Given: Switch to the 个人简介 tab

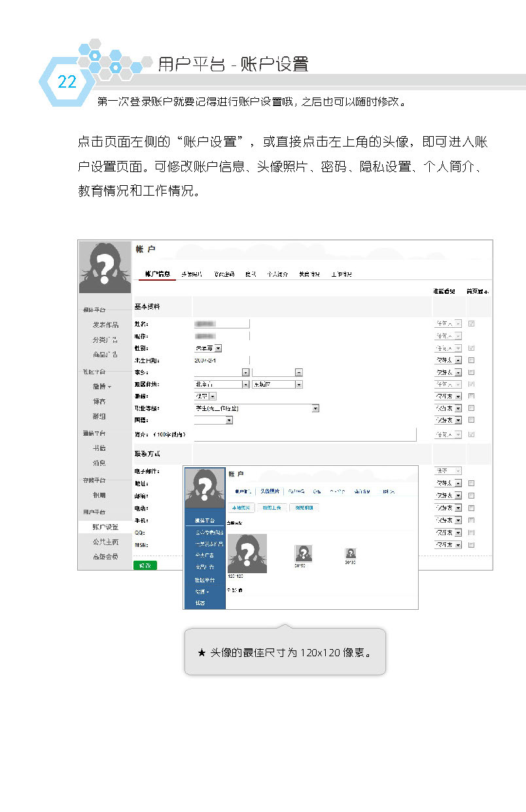Looking at the screenshot, I should pos(277,274).
